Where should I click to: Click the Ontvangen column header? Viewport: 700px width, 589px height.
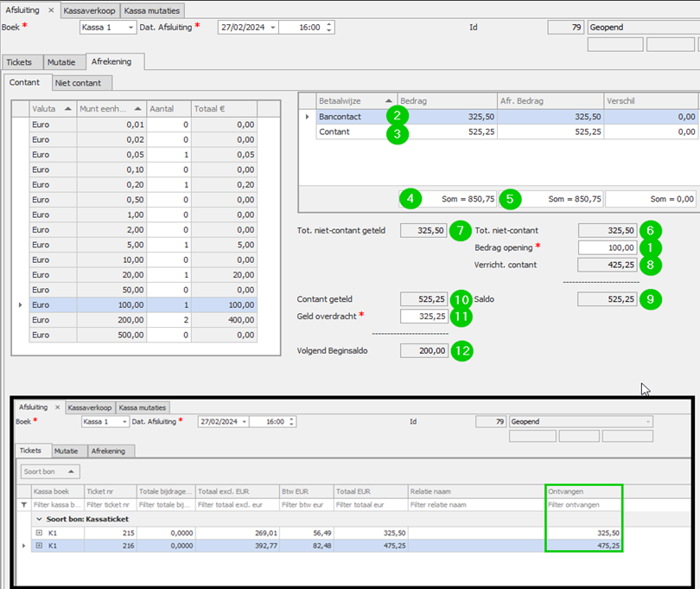[583, 491]
